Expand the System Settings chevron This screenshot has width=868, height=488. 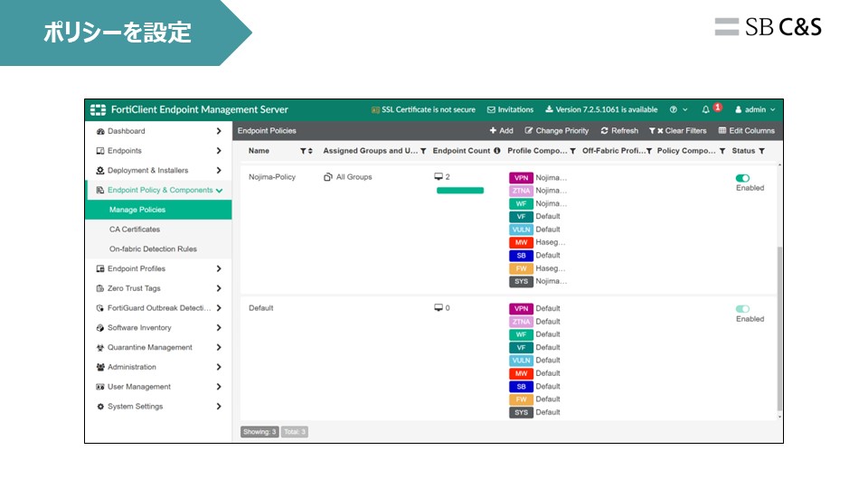coord(219,406)
